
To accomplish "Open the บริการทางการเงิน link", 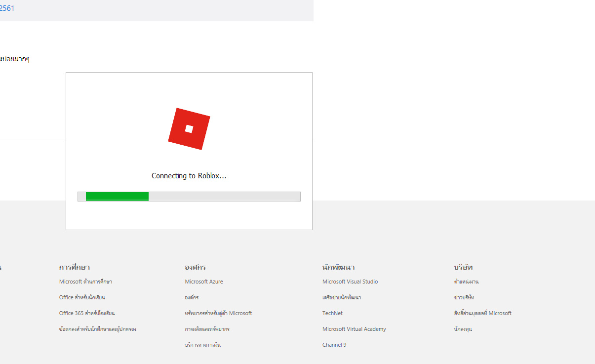I will pos(203,345).
